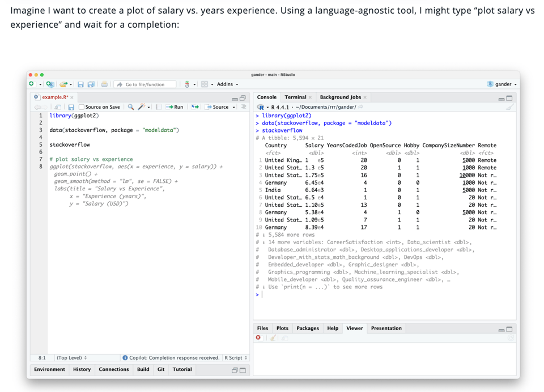Open an existing file using the folder icon
The width and height of the screenshot is (544, 392).
[x=63, y=84]
